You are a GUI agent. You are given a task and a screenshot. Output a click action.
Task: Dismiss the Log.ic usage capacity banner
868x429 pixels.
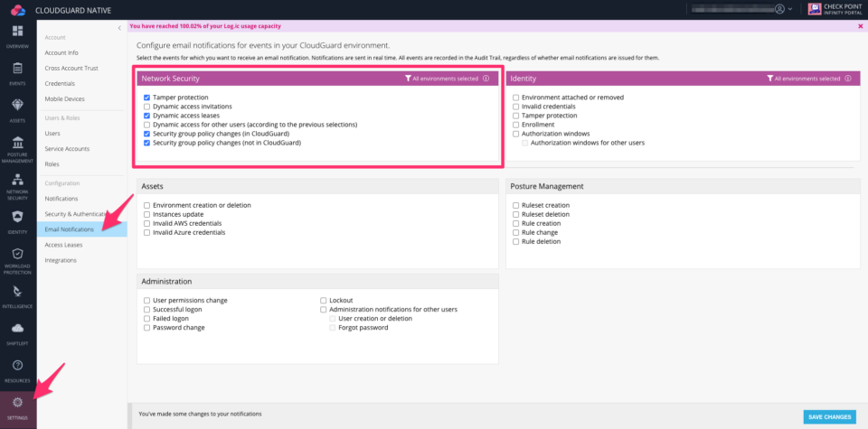click(860, 26)
